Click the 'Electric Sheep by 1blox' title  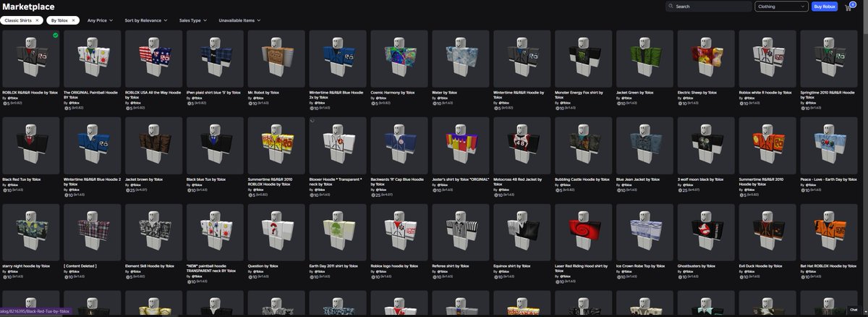[x=699, y=93]
